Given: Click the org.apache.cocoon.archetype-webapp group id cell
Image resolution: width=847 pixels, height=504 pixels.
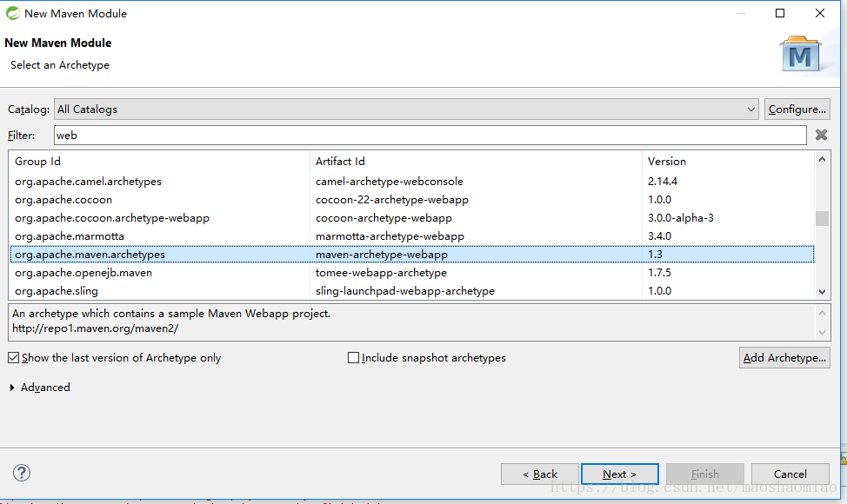Looking at the screenshot, I should (x=112, y=218).
